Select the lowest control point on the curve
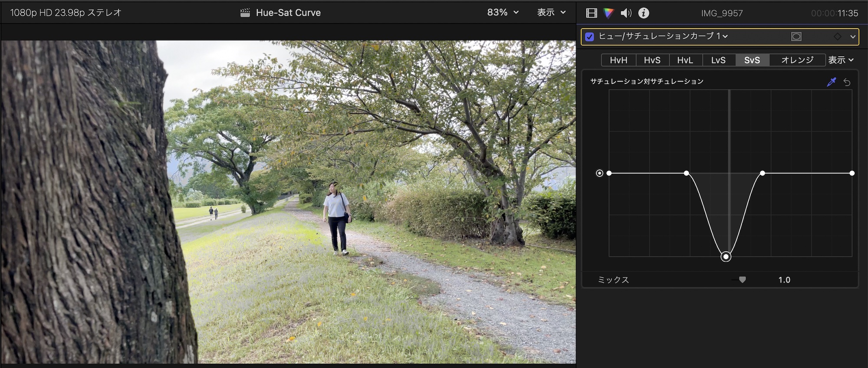 click(726, 256)
